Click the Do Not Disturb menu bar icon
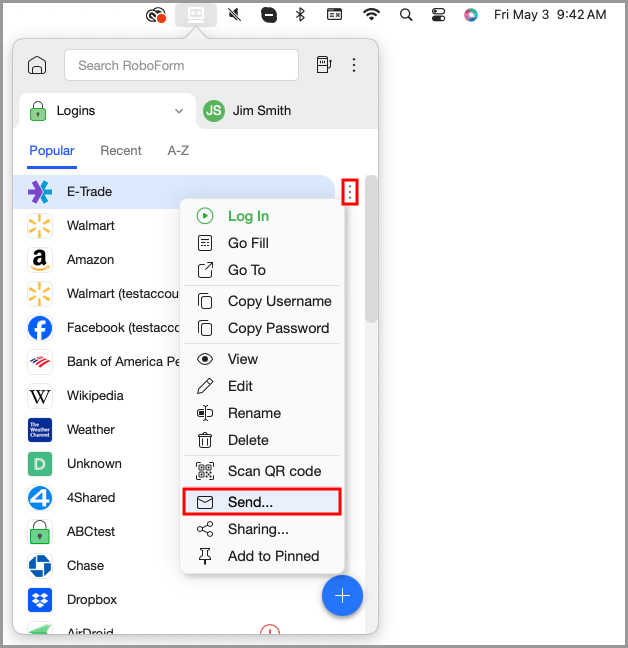This screenshot has height=648, width=628. click(269, 15)
